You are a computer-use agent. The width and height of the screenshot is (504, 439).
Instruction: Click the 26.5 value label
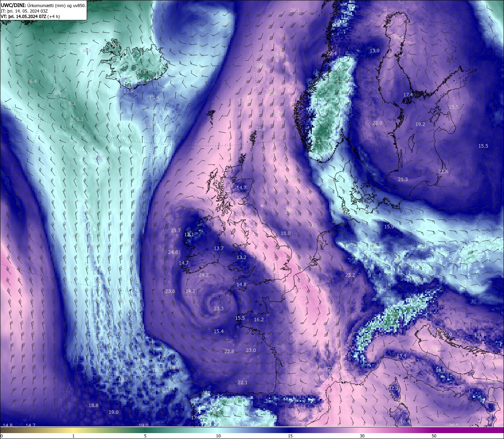[454, 425]
